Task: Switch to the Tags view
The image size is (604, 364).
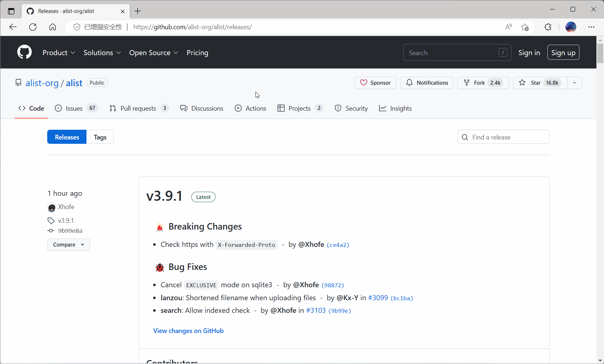Action: pos(100,137)
